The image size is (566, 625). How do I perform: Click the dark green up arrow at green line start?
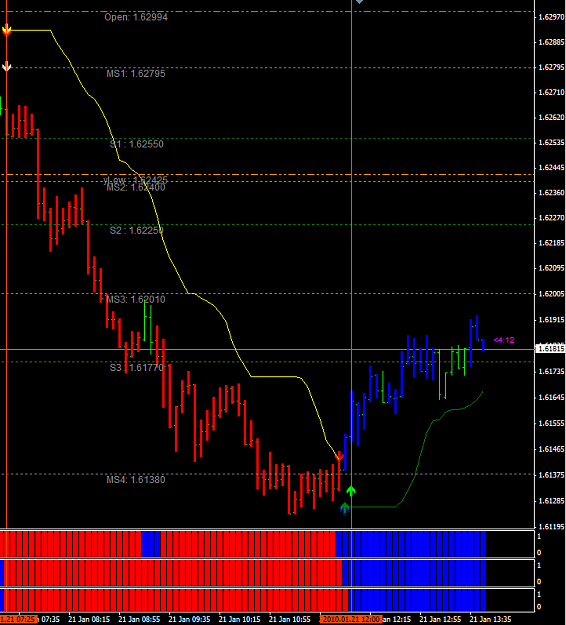(x=345, y=508)
